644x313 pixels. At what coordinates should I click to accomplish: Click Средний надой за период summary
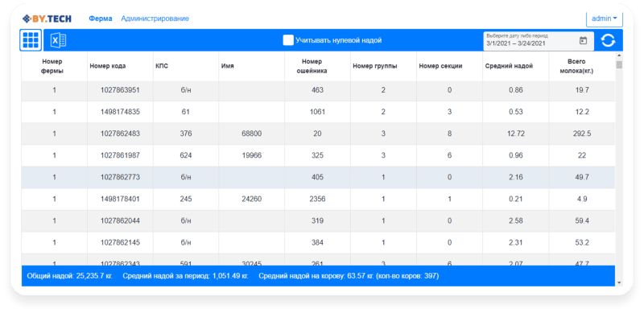pyautogui.click(x=186, y=276)
